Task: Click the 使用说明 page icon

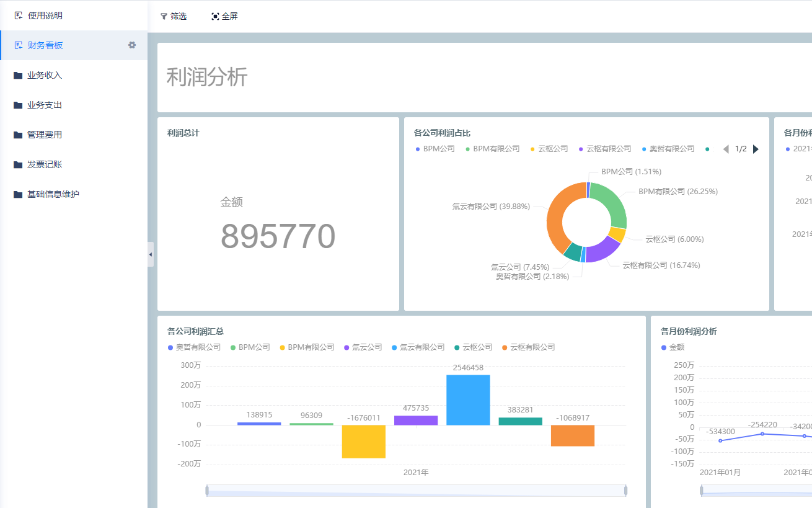Action: (x=19, y=16)
